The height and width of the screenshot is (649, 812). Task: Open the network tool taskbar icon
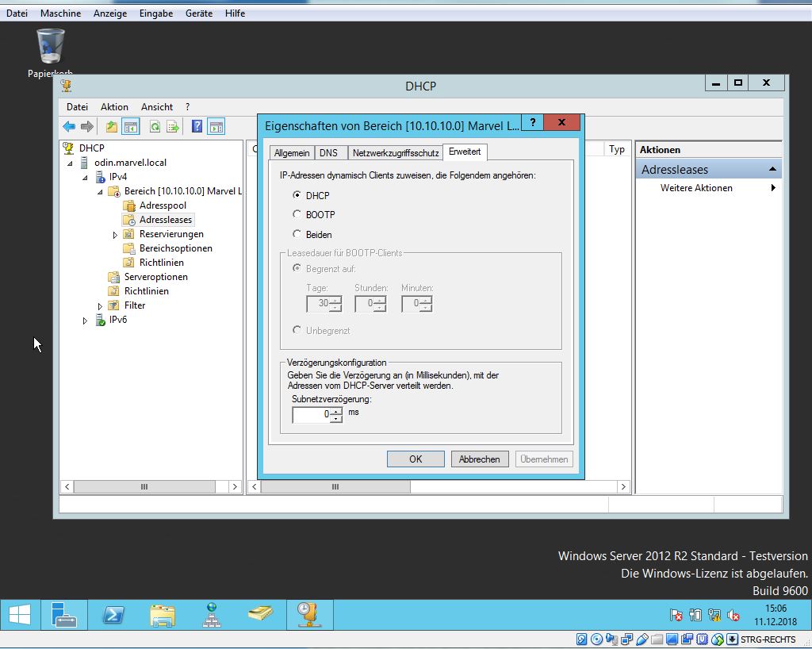click(x=211, y=616)
